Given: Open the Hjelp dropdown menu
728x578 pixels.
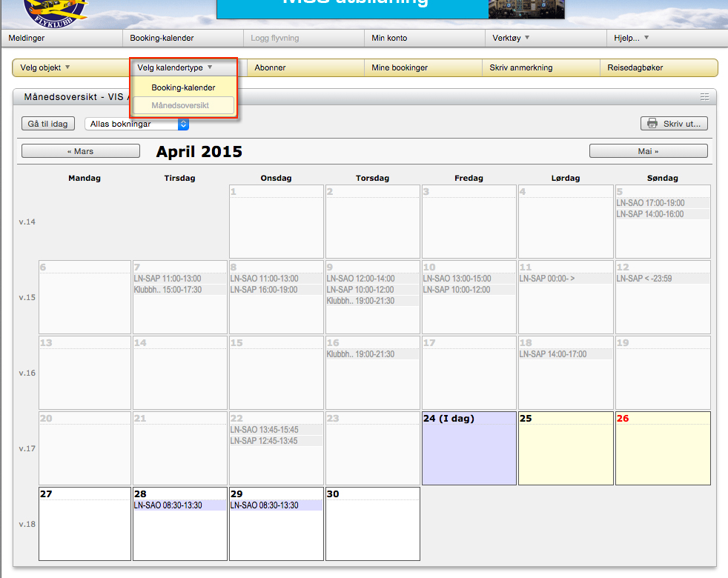Looking at the screenshot, I should click(632, 38).
